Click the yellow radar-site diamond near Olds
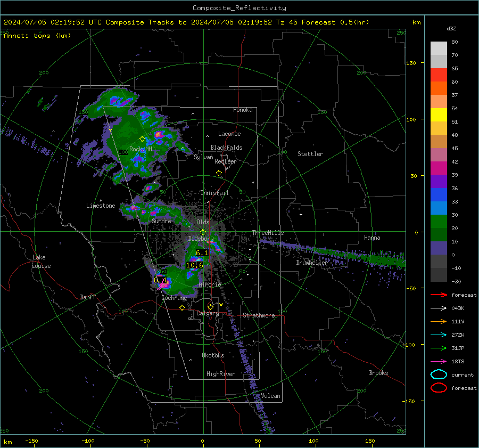The image size is (479, 448). tap(203, 232)
